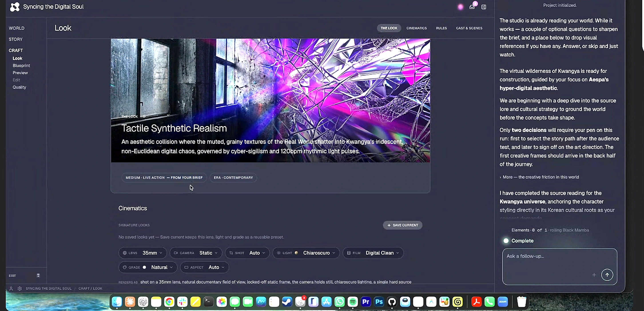Screen dimensions: 644x311
Task: Open the FILM Digital Clean dropdown
Action: [x=373, y=253]
